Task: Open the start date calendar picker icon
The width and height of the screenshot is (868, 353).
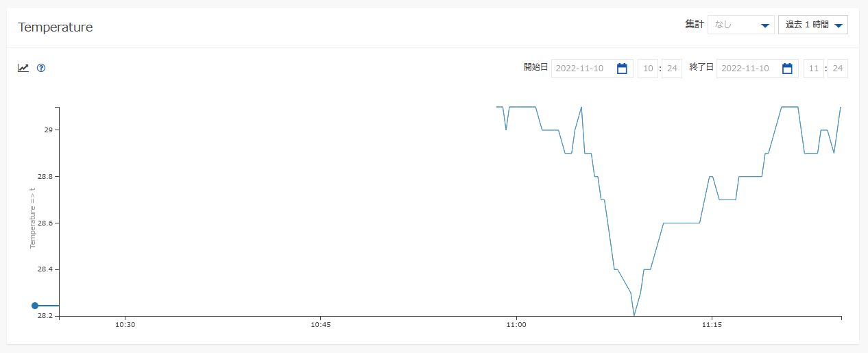Action: point(622,69)
